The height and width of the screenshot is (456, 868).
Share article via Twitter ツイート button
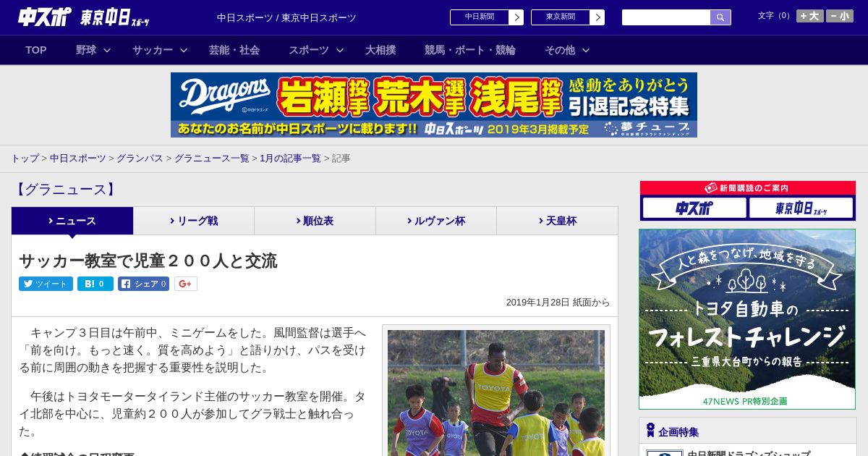click(x=46, y=284)
